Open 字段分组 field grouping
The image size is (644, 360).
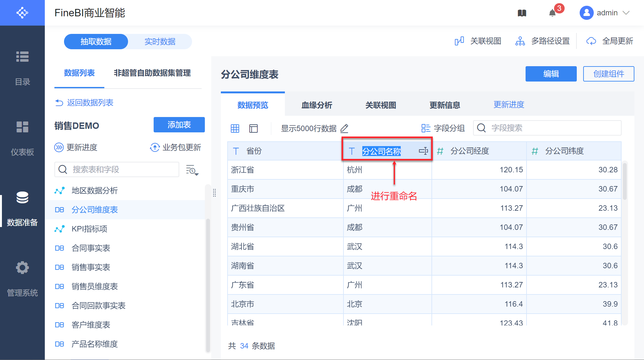pos(443,128)
